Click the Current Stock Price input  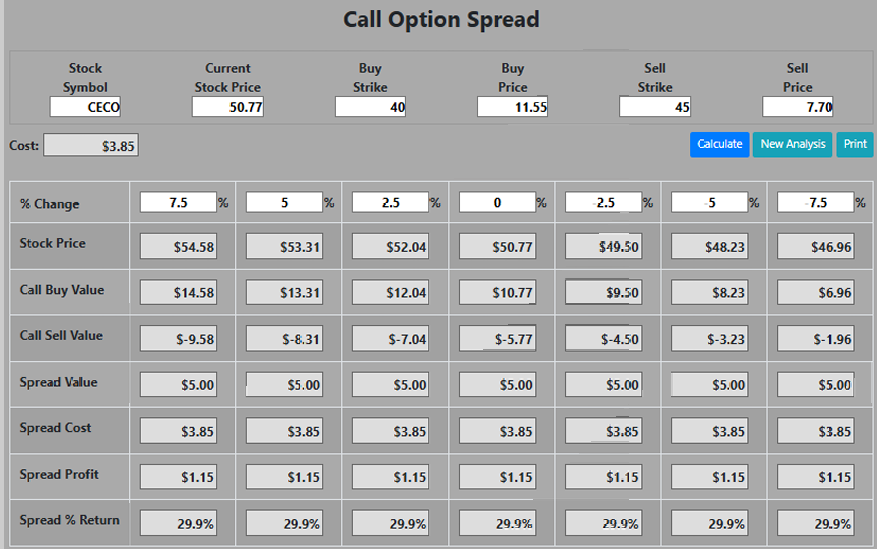(228, 107)
